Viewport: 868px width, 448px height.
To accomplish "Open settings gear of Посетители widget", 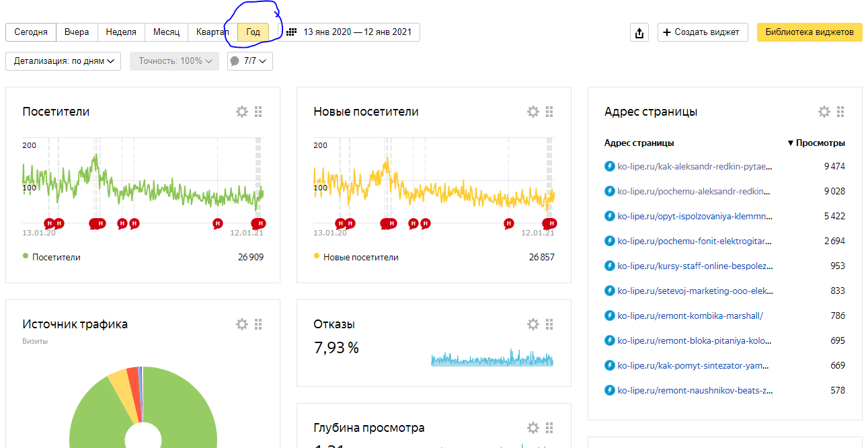I will (x=242, y=112).
